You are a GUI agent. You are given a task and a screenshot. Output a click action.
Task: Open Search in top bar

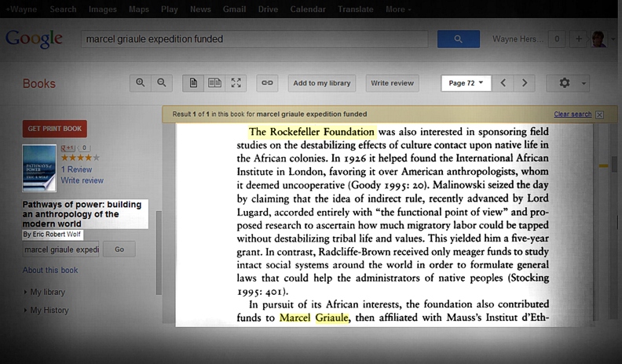click(x=63, y=9)
